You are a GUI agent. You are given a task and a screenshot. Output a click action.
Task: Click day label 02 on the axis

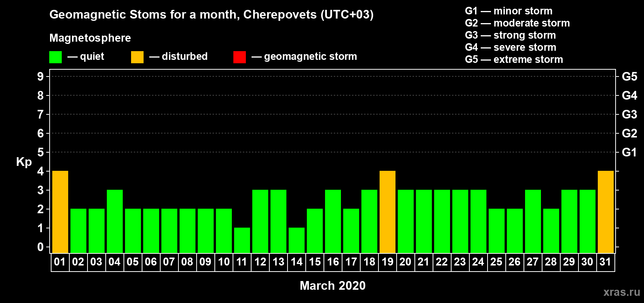pos(78,262)
